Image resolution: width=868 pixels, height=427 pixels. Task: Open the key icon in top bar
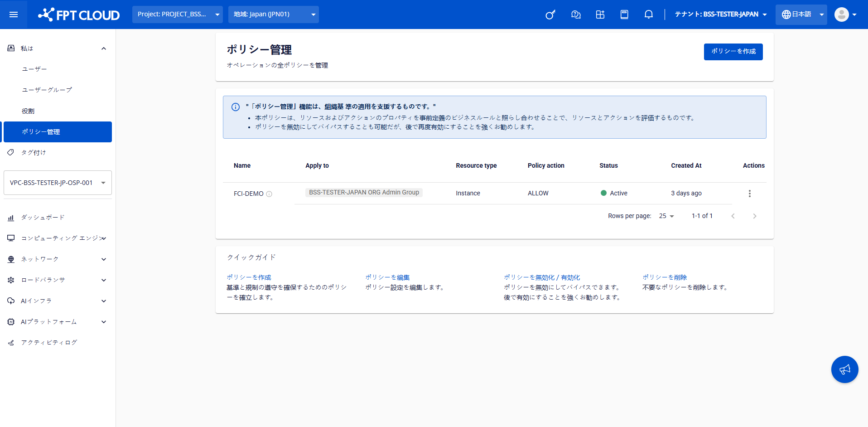550,15
